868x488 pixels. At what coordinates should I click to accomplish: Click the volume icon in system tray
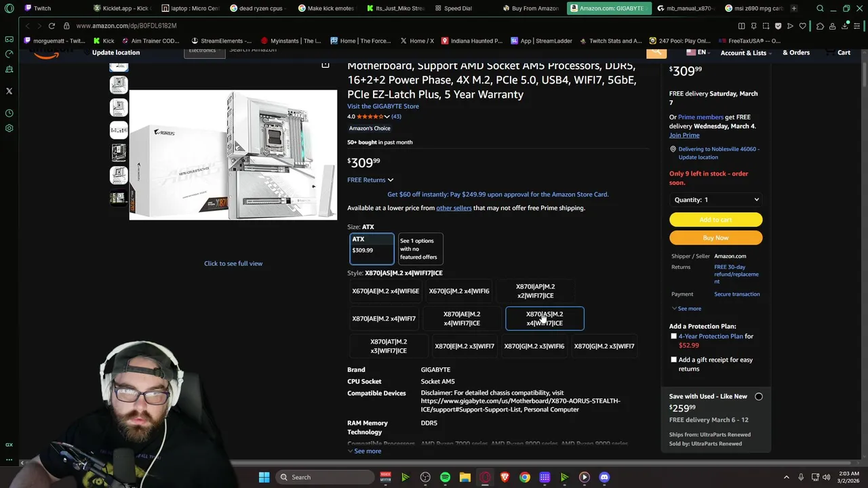pyautogui.click(x=827, y=477)
